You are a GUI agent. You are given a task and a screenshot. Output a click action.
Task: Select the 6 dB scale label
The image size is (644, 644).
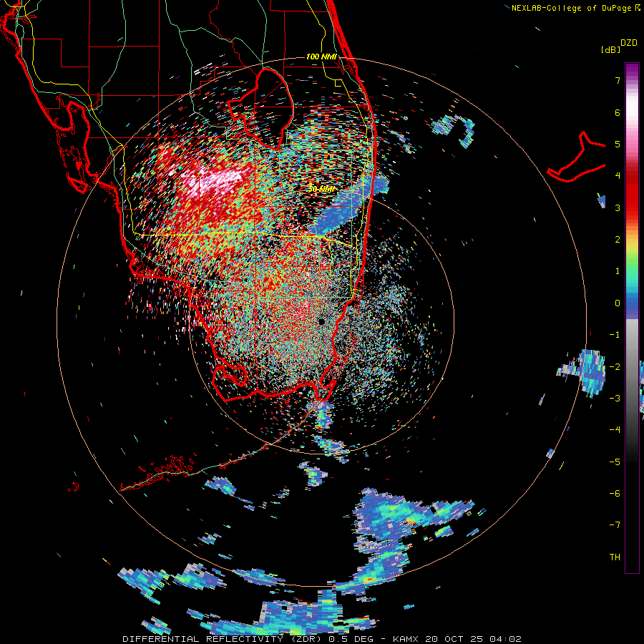618,112
